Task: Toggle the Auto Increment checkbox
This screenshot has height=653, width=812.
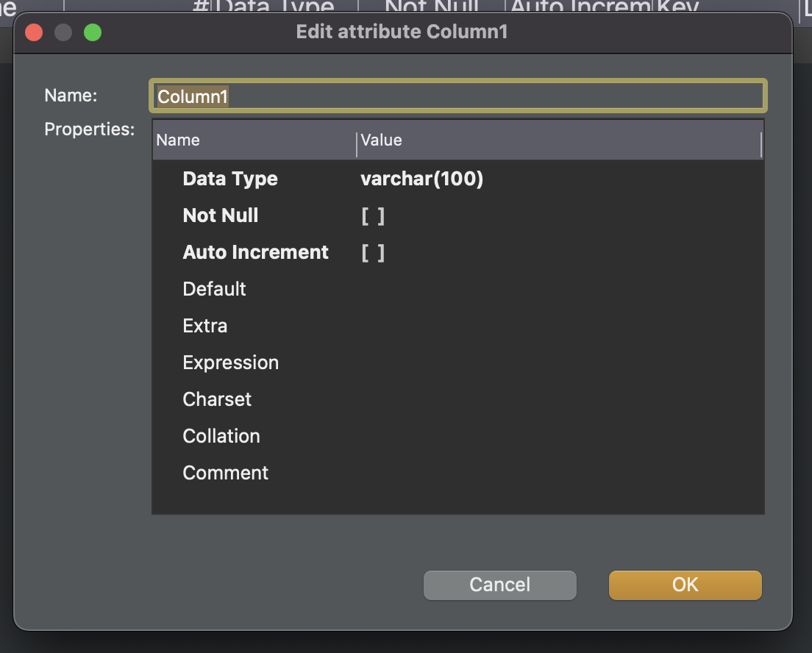Action: 373,253
